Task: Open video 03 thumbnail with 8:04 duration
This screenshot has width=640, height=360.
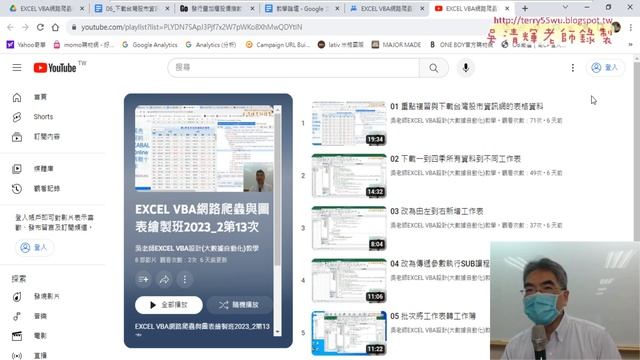Action: (349, 228)
